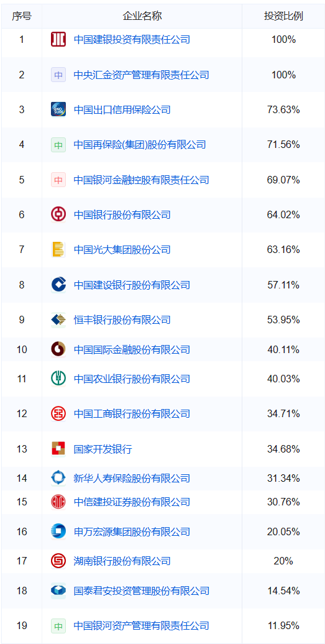This screenshot has height=644, width=325.
Task: Click the 中国工商银行 red logo
Action: 58,413
